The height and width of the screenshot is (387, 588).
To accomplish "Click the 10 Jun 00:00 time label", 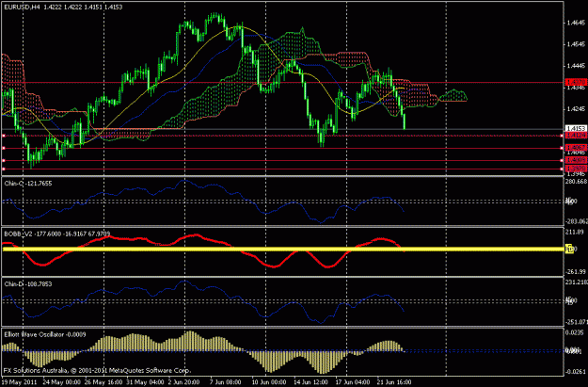I will 268,382.
